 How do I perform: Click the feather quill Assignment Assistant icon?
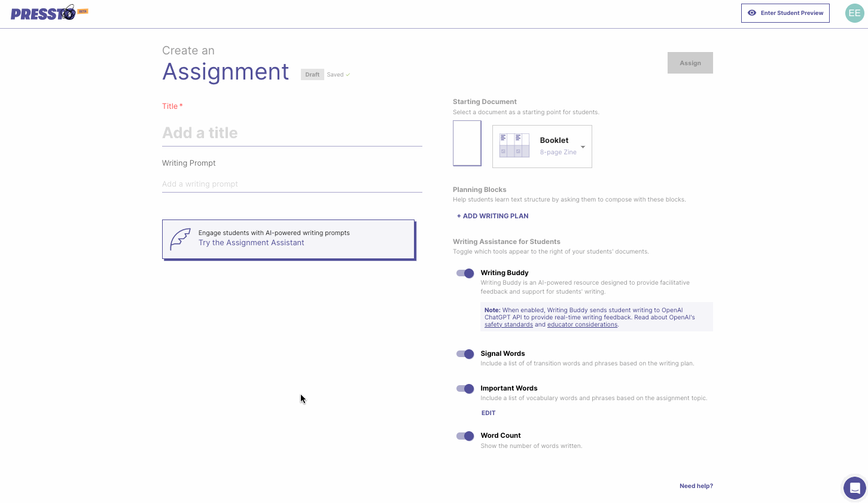pos(180,239)
